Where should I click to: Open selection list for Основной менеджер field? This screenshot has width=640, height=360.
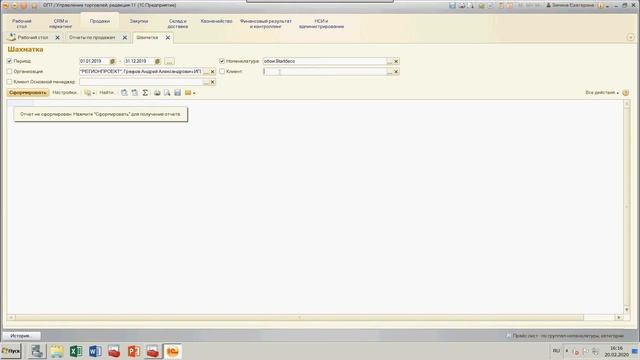(x=206, y=82)
